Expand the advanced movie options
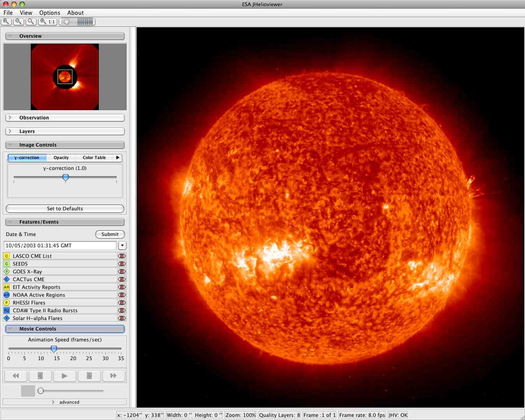The width and height of the screenshot is (525, 420). click(65, 402)
